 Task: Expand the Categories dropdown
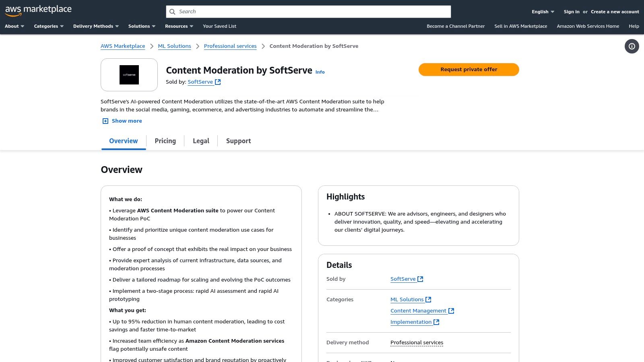49,26
